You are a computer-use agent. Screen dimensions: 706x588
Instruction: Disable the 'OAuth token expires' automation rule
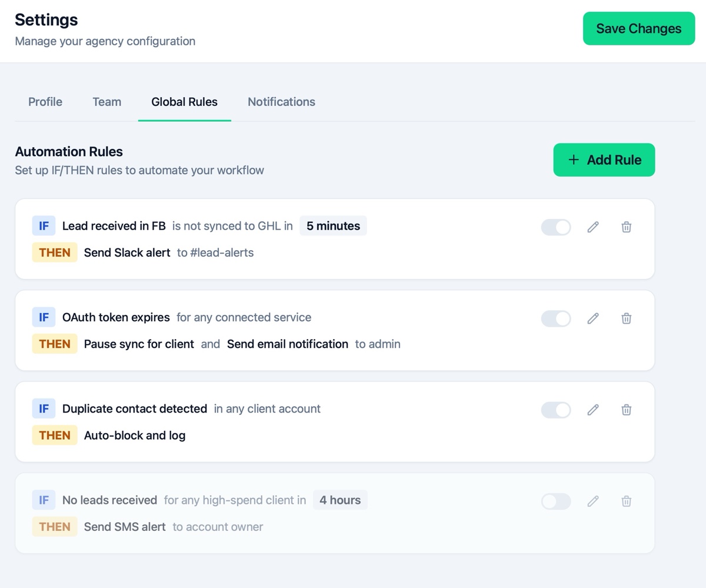point(555,318)
